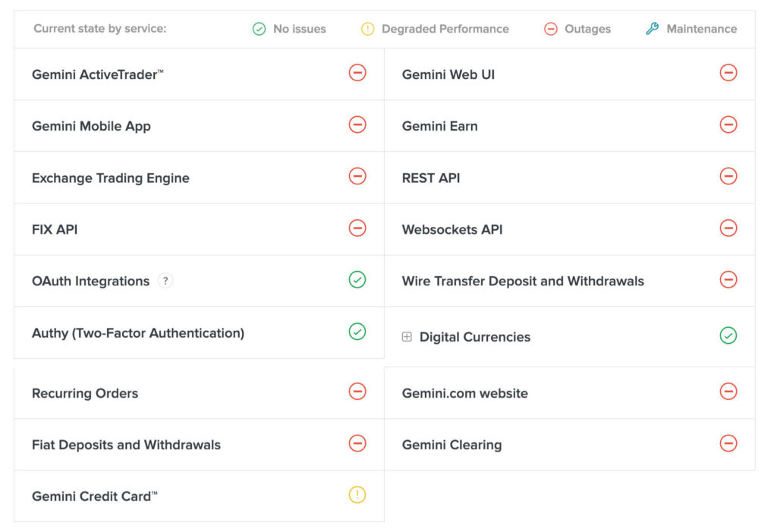Click the outage icon beside Gemini Web UI
The image size is (777, 532).
pos(728,73)
